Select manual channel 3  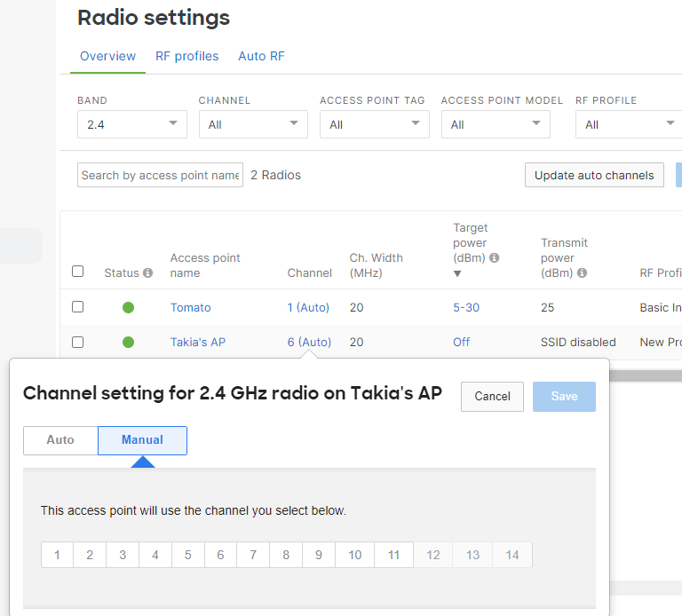tap(123, 555)
